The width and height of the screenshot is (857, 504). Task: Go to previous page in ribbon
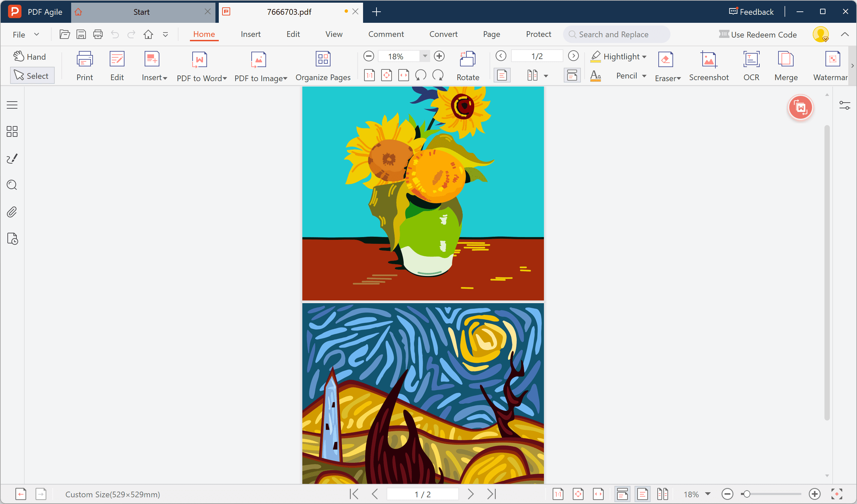click(x=501, y=56)
